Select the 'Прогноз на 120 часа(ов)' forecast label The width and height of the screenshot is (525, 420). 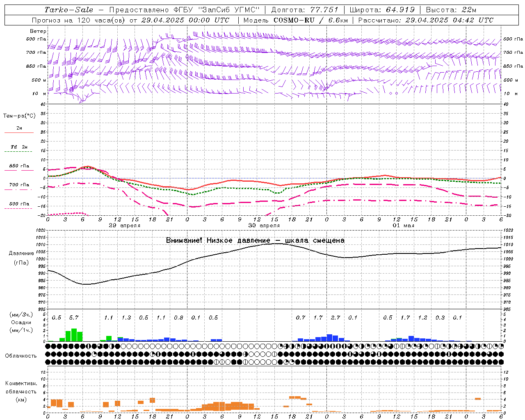(78, 20)
